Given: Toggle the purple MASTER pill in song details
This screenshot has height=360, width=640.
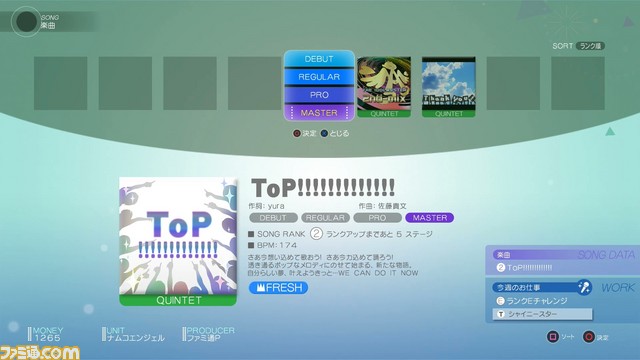Looking at the screenshot, I should pos(429,218).
